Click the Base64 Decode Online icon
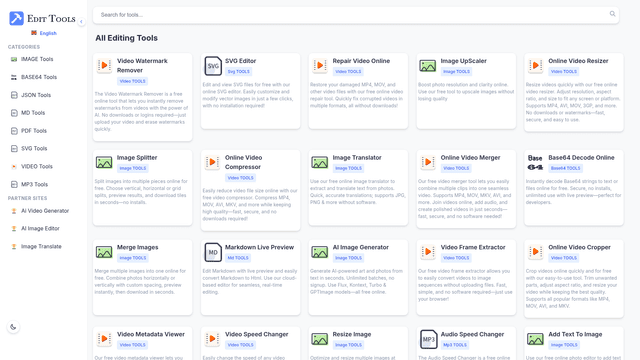Image resolution: width=640 pixels, height=360 pixels. [535, 162]
